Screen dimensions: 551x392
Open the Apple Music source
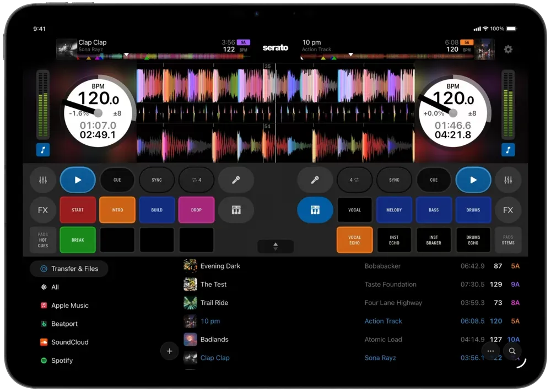64,305
